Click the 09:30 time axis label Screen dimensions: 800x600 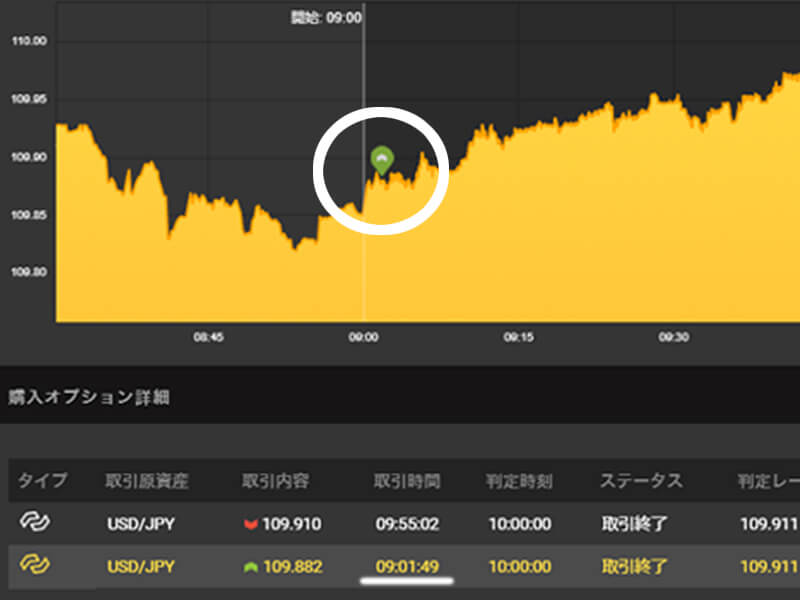673,337
